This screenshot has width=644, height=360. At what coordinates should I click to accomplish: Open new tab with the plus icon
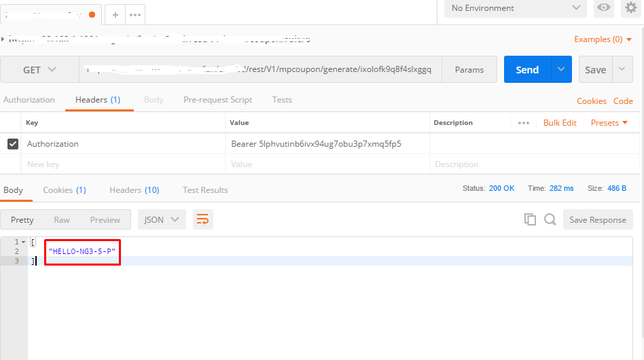(115, 14)
